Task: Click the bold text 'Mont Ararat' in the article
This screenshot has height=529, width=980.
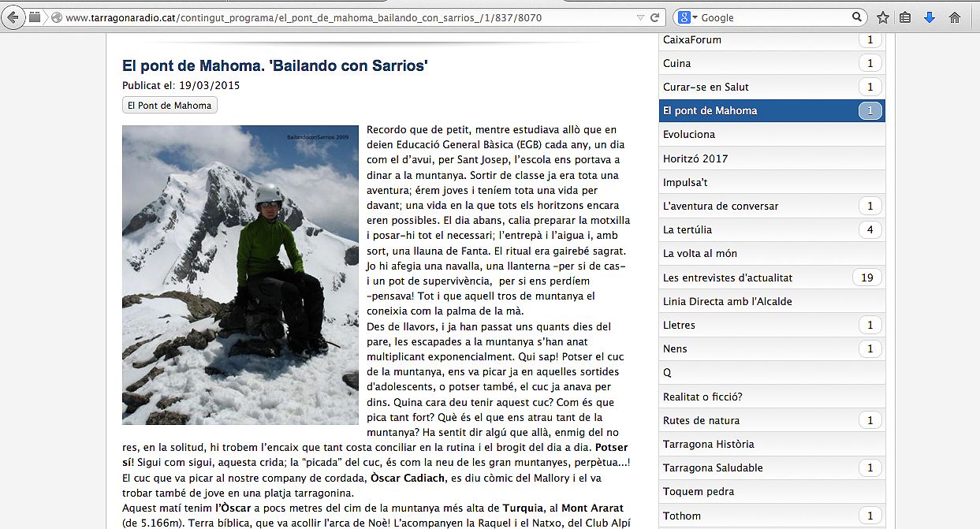Action: (x=594, y=508)
